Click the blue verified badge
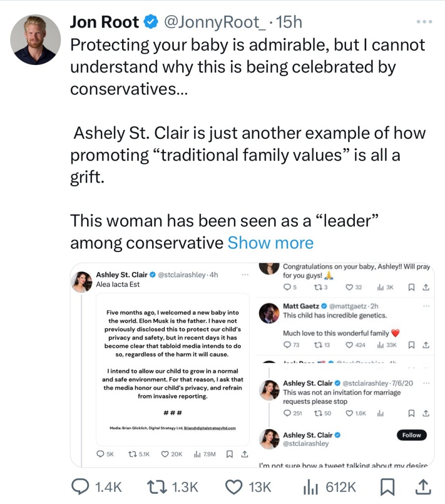 pos(150,22)
